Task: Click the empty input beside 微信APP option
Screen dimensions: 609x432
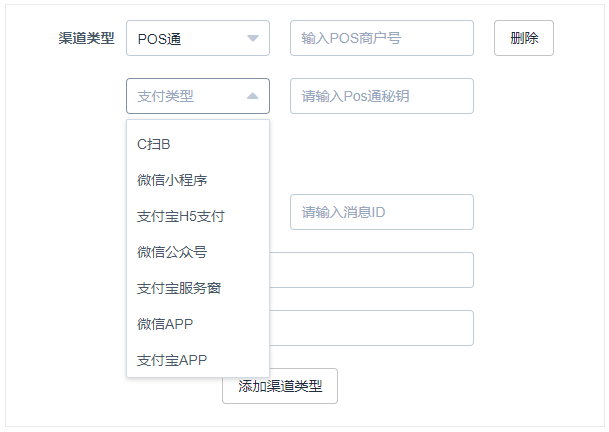Action: click(371, 328)
